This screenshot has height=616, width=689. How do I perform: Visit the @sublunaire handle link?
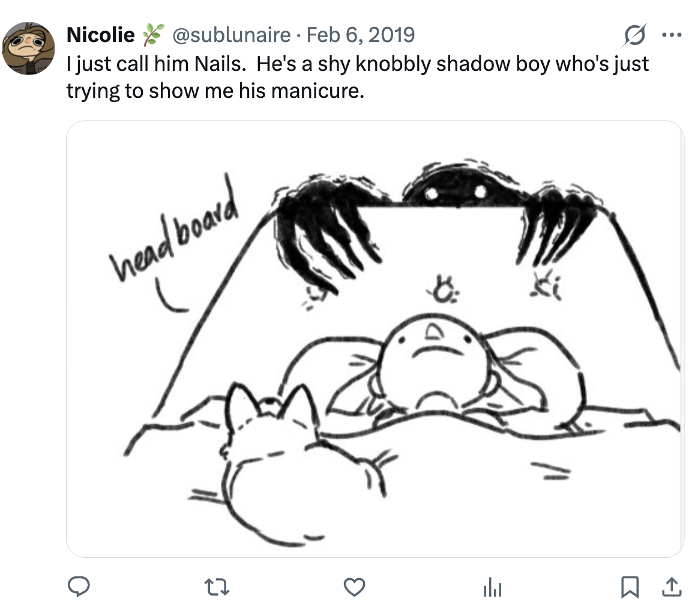(x=231, y=35)
